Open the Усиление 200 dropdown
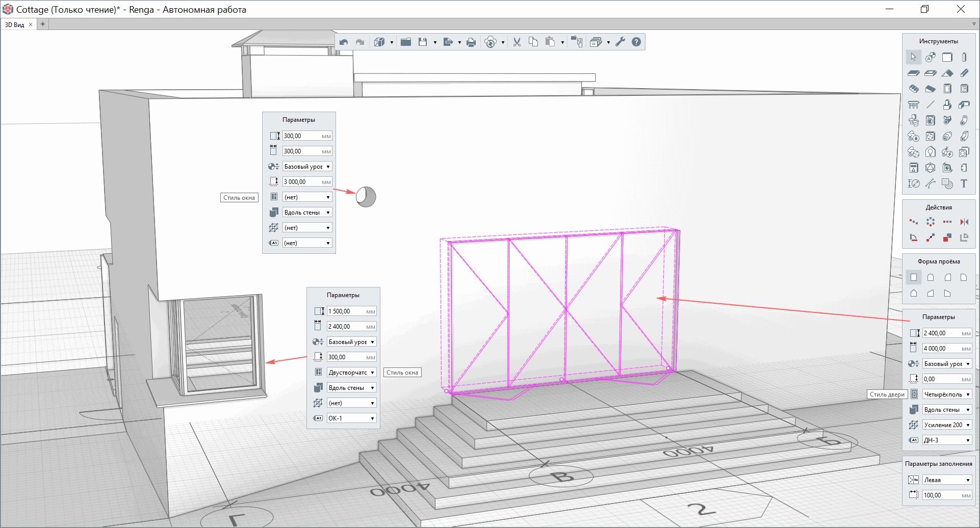The image size is (980, 528). pos(947,425)
